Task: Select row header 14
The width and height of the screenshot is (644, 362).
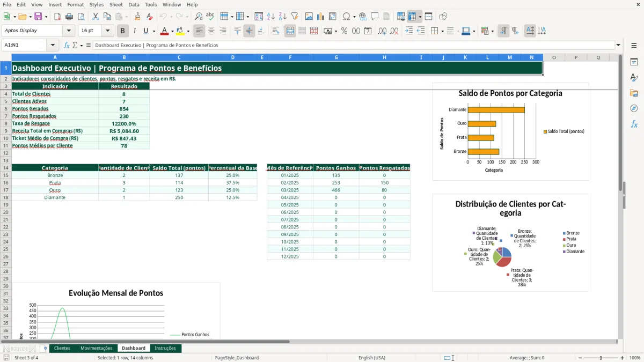Action: click(5, 168)
